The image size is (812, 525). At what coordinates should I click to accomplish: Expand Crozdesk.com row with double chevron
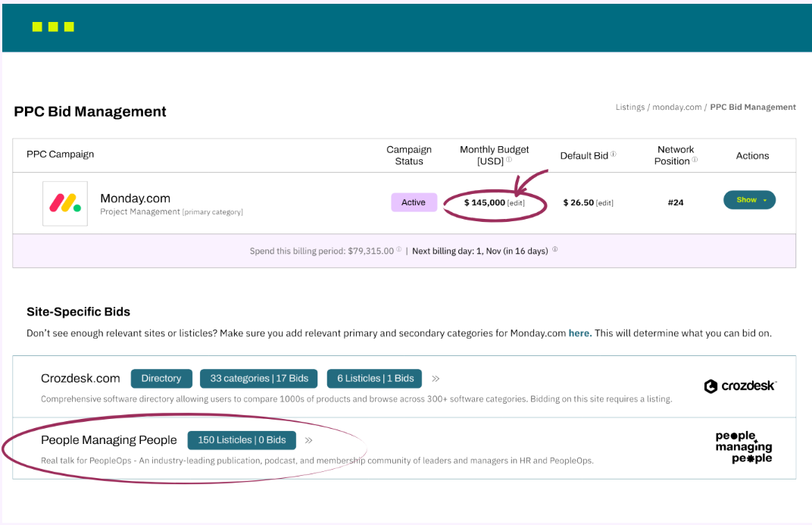tap(436, 378)
